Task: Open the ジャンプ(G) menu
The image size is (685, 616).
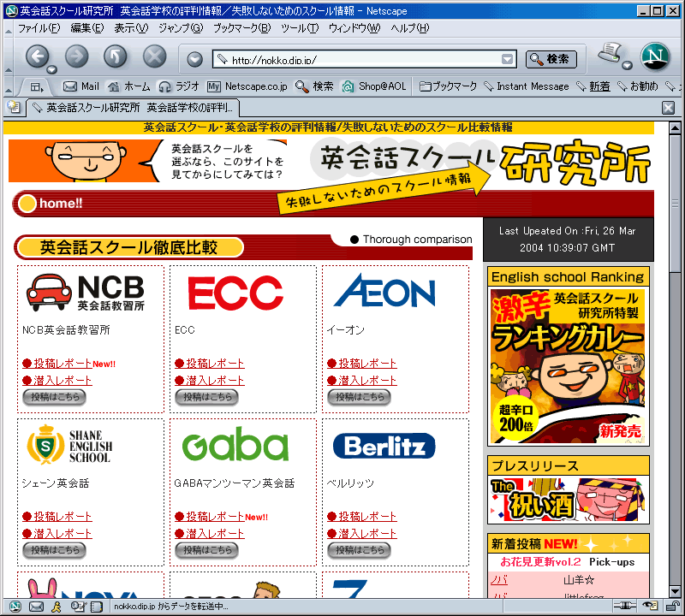Action: coord(181,28)
